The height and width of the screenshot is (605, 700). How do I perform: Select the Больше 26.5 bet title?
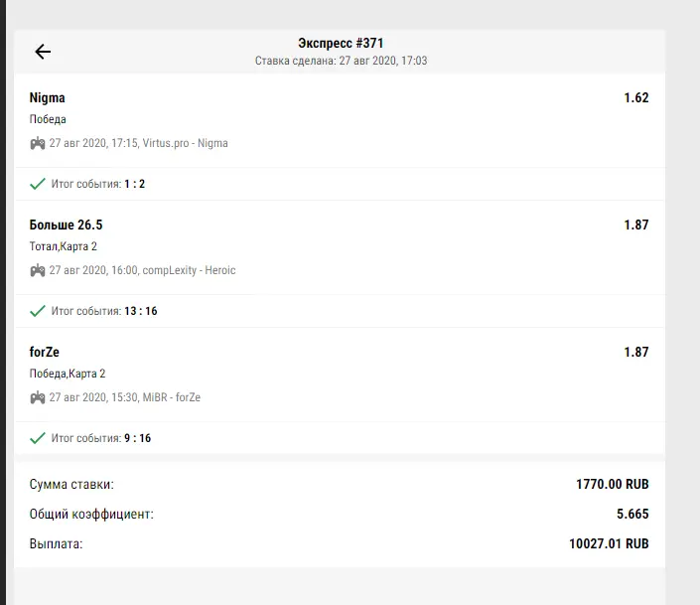click(67, 225)
